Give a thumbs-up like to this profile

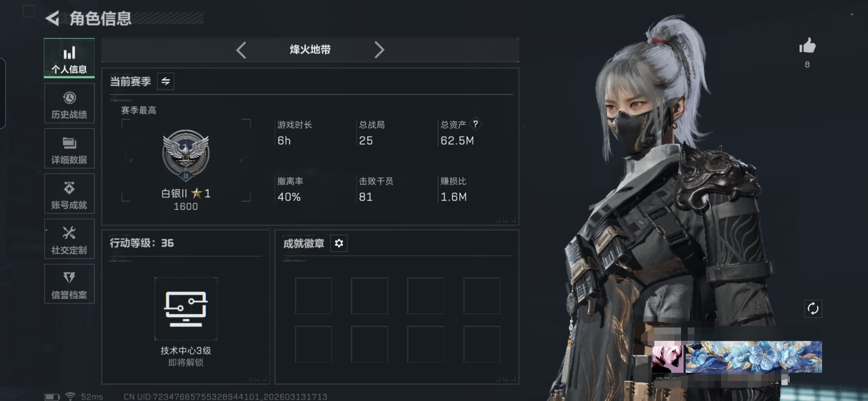pos(807,46)
